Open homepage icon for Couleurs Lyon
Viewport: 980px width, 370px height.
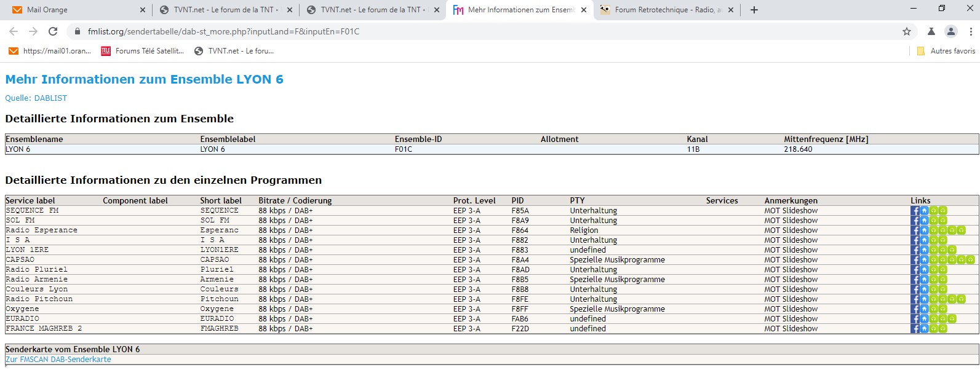[924, 289]
